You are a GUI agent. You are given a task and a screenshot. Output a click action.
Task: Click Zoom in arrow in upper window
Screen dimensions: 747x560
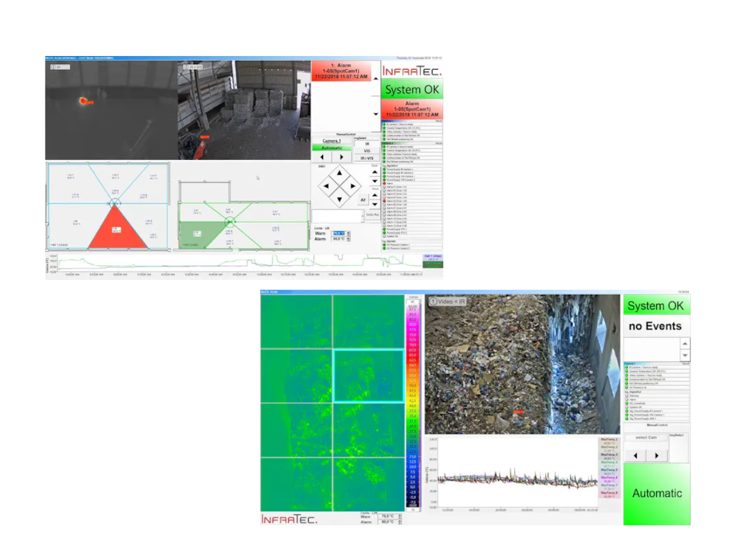[375, 172]
